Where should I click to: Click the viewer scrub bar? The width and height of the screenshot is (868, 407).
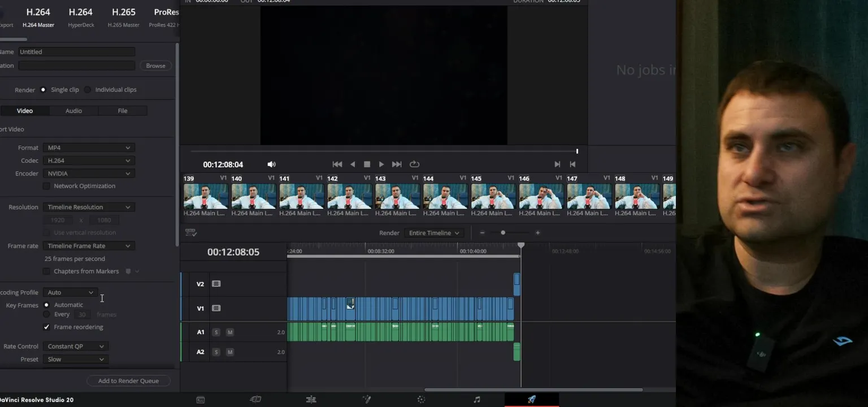click(x=384, y=151)
